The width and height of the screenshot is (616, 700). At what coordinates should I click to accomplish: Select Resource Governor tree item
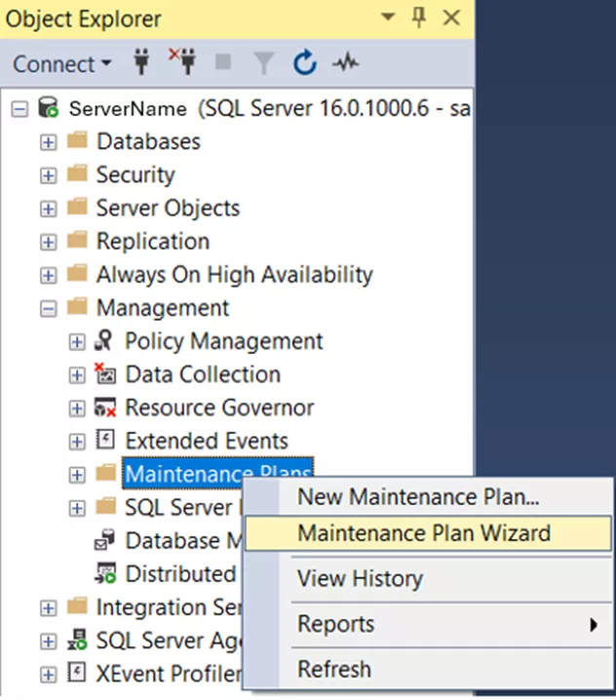point(219,408)
